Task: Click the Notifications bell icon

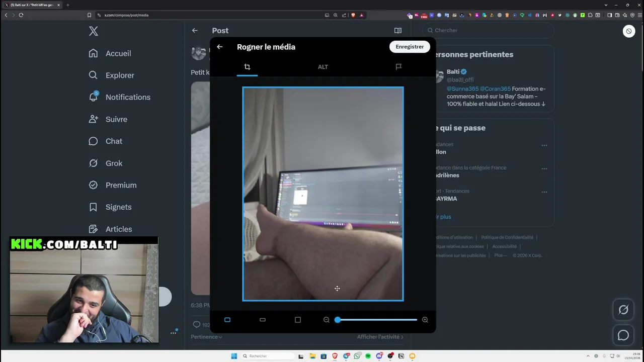Action: (93, 97)
